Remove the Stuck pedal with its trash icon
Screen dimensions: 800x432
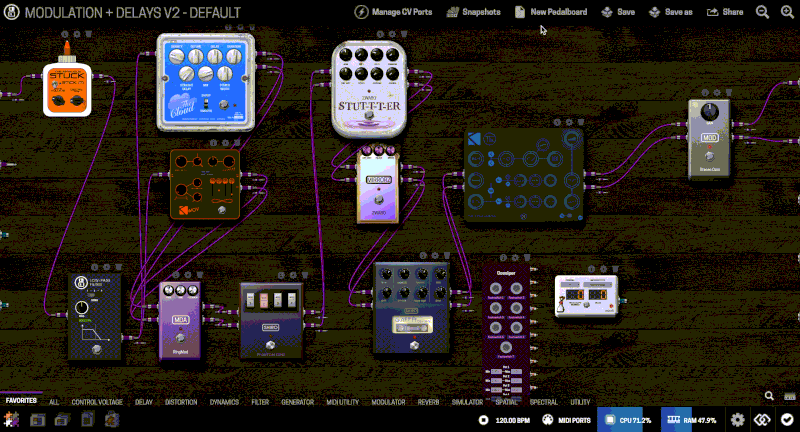88,34
